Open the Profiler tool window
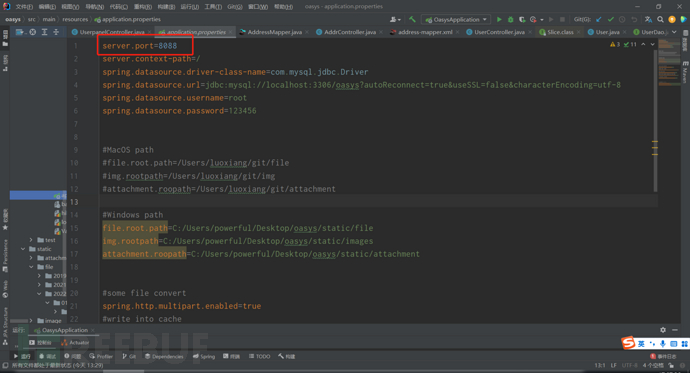Screen dimensions: 690x373 click(101, 356)
